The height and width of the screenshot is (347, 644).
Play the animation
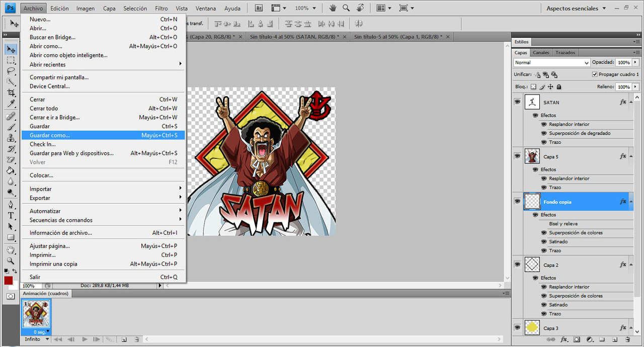pyautogui.click(x=85, y=339)
